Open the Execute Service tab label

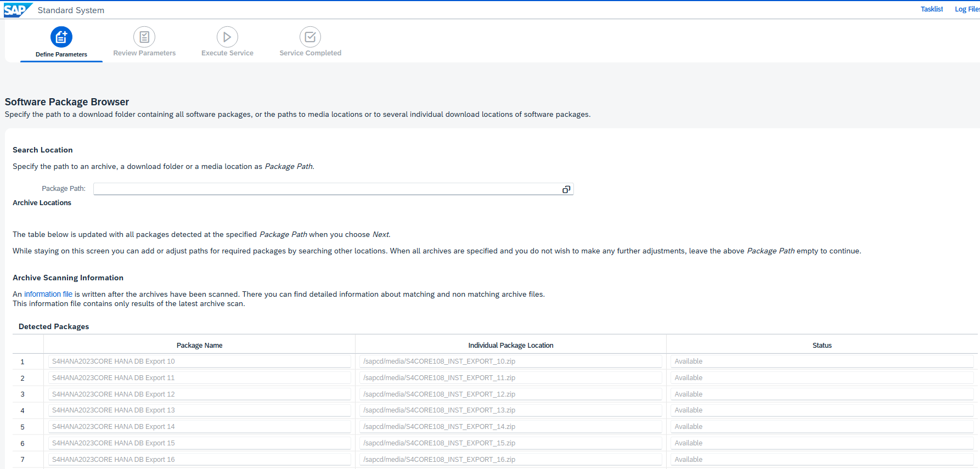(x=227, y=53)
